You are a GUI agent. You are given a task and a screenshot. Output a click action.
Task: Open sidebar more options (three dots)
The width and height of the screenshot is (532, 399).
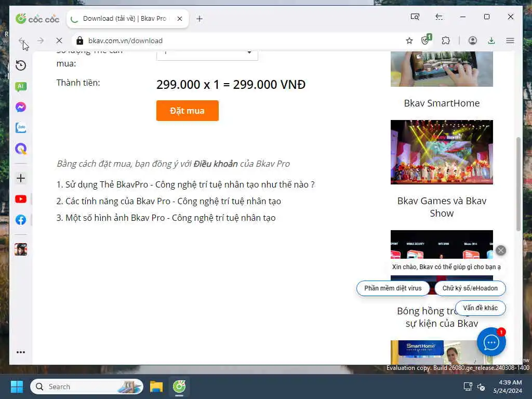tap(21, 352)
